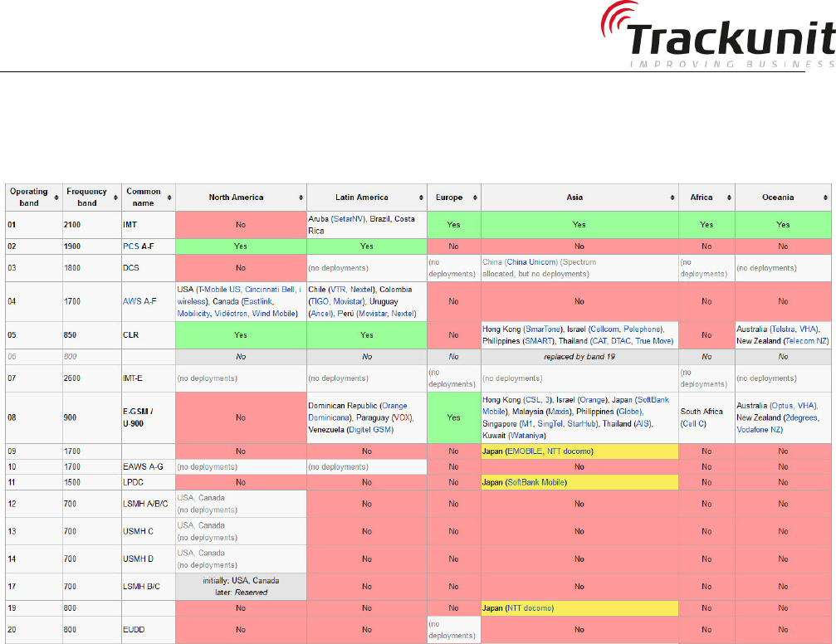Open the 2degrees link under New Zealand
Viewport: 836px width, 644px height.
pos(801,417)
